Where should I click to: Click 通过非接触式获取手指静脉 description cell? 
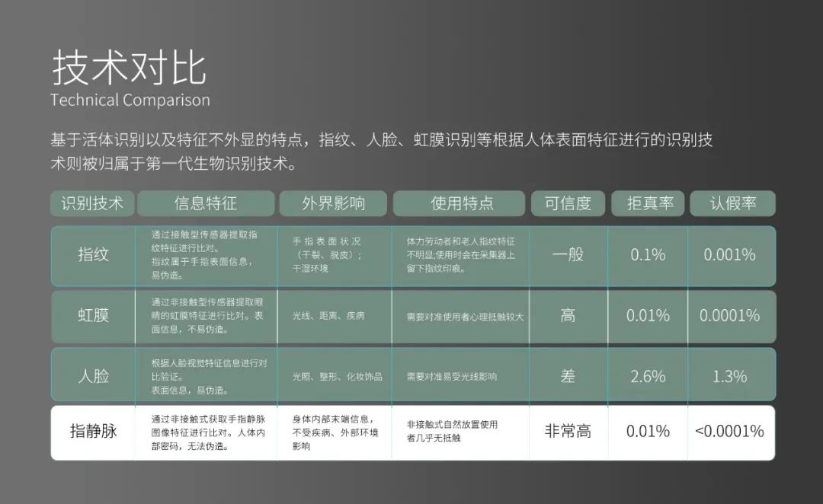tap(208, 432)
